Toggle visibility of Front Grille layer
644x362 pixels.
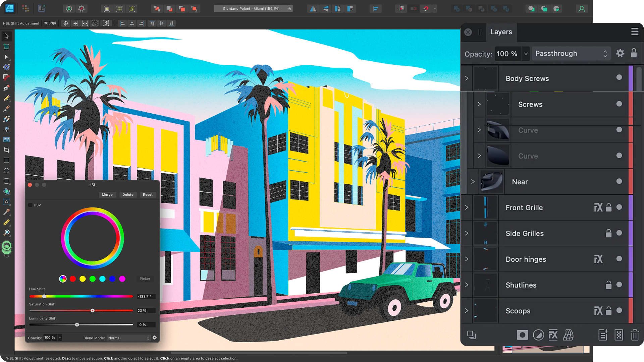pos(620,207)
